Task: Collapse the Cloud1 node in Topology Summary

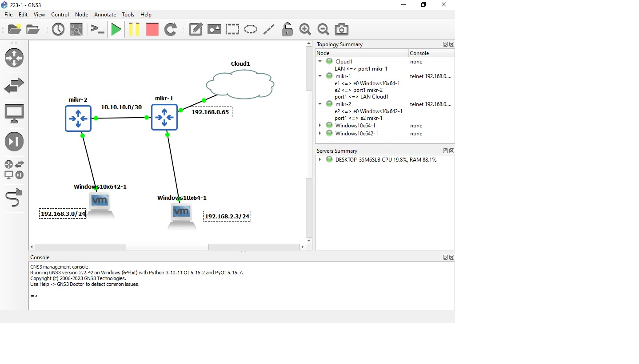Action: pos(320,62)
